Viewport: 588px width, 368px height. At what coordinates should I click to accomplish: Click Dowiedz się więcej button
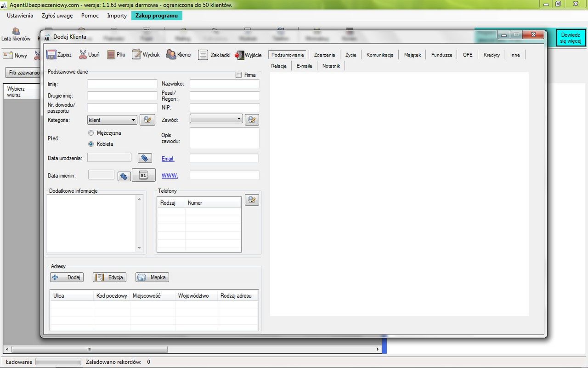tap(571, 38)
